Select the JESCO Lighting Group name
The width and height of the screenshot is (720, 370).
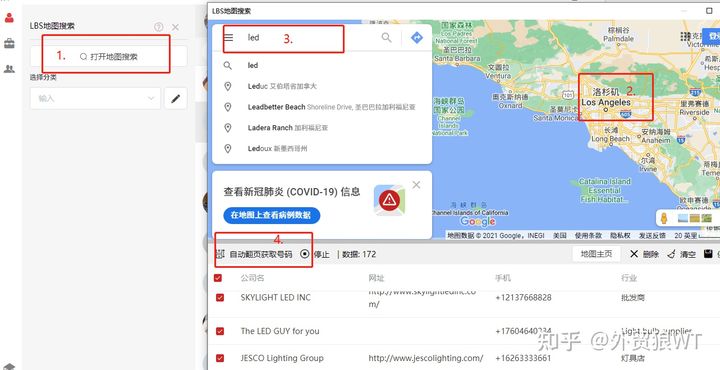(282, 358)
